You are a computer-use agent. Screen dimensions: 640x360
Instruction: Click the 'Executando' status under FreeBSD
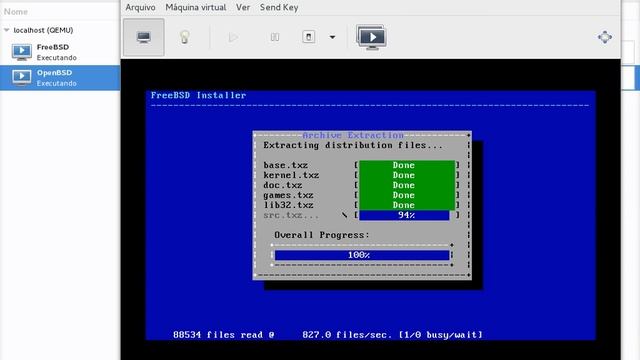pyautogui.click(x=56, y=58)
